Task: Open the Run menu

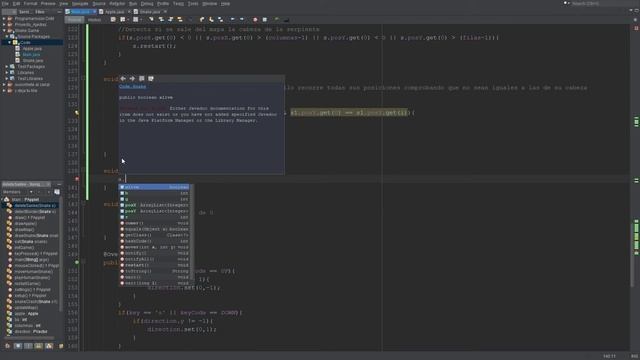Action: (133, 4)
